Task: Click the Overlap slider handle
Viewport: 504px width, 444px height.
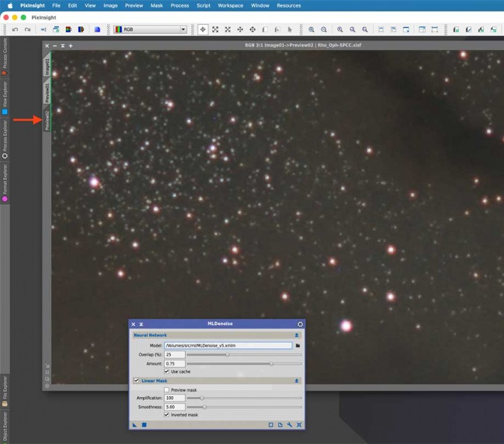Action: pyautogui.click(x=228, y=355)
